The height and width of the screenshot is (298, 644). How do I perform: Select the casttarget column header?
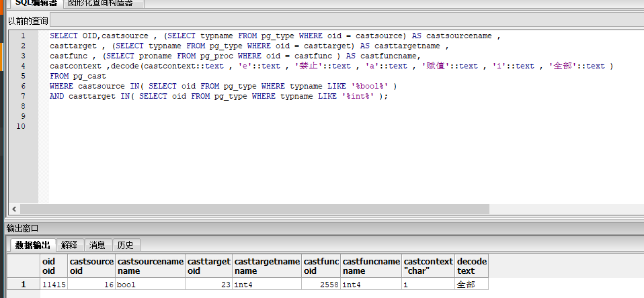(x=209, y=266)
